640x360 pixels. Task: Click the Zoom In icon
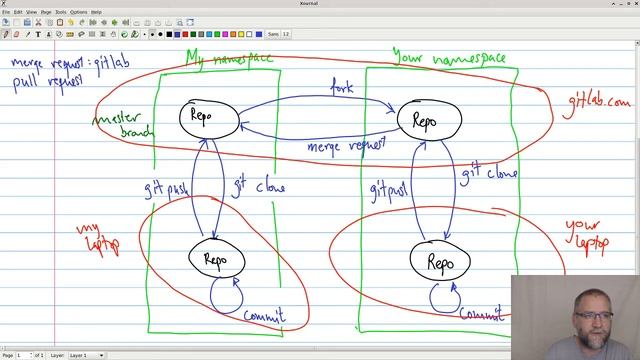point(158,22)
